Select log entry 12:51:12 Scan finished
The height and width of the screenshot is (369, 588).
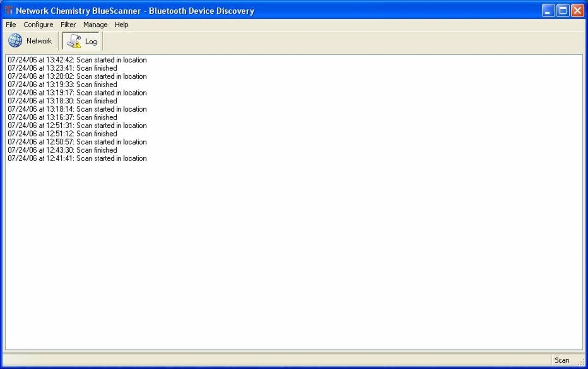[x=62, y=134]
